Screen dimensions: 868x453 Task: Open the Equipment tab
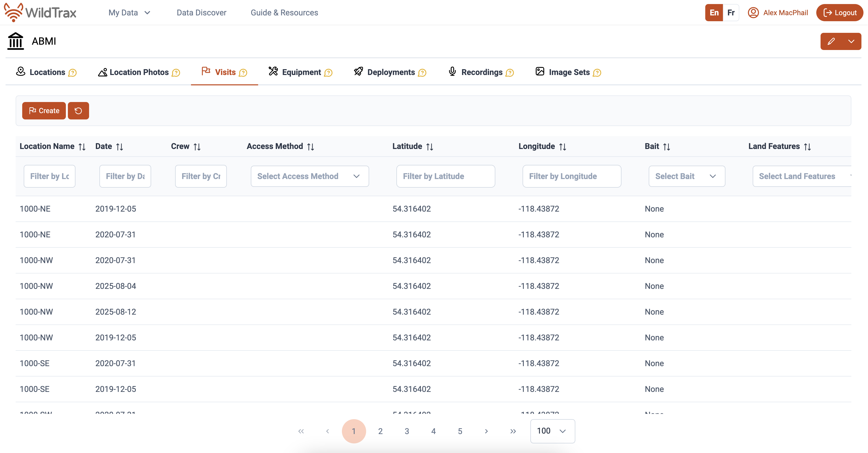(301, 72)
